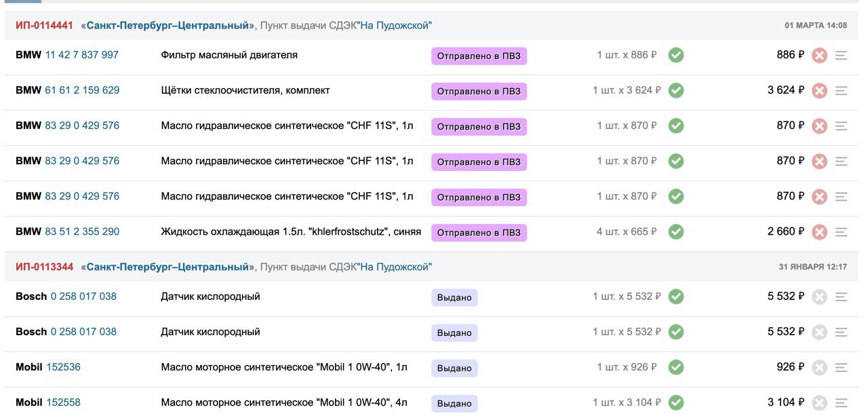868x420 pixels.
Task: Click the total price 3 104 ₽
Action: 786,402
